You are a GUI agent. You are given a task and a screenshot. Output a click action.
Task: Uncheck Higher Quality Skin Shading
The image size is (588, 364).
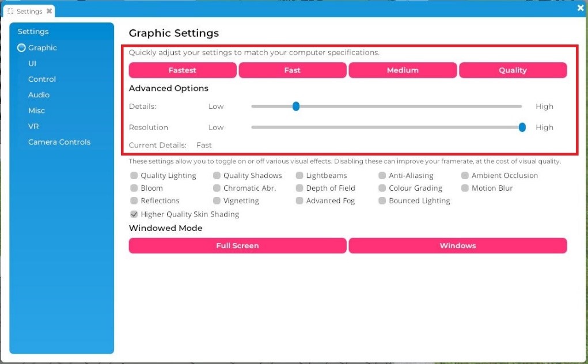coord(134,214)
